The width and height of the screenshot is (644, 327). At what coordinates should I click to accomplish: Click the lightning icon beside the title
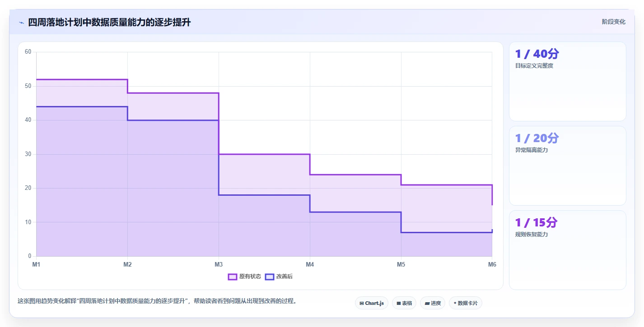pyautogui.click(x=22, y=23)
